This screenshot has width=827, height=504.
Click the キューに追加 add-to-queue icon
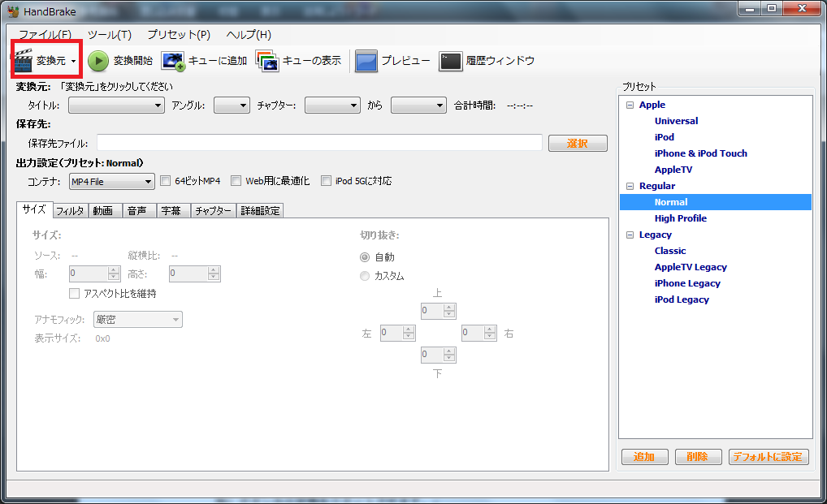click(173, 61)
